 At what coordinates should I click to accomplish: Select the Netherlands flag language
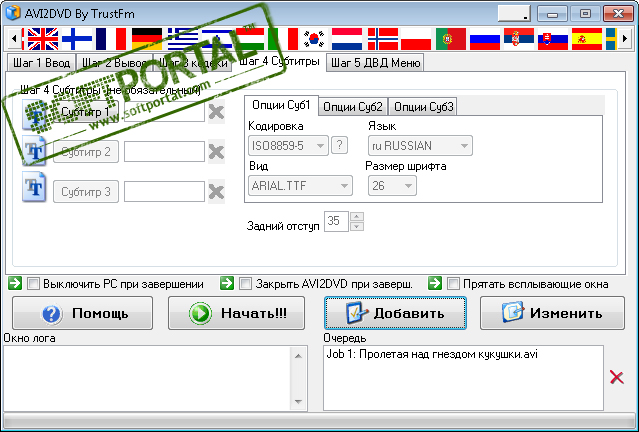coord(347,39)
